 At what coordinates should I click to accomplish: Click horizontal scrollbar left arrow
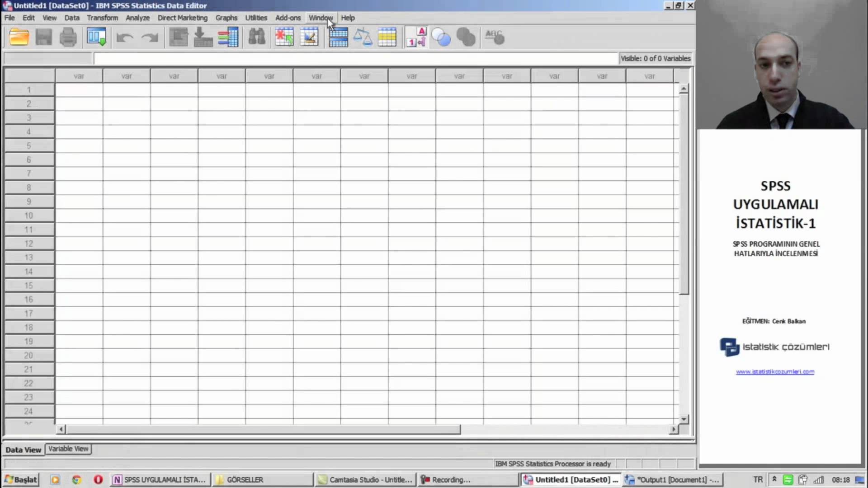(x=61, y=429)
